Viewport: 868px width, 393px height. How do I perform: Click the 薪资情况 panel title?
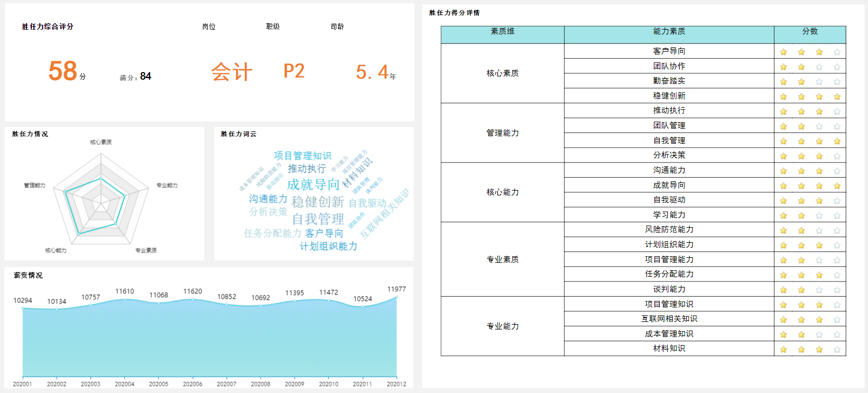[x=28, y=275]
